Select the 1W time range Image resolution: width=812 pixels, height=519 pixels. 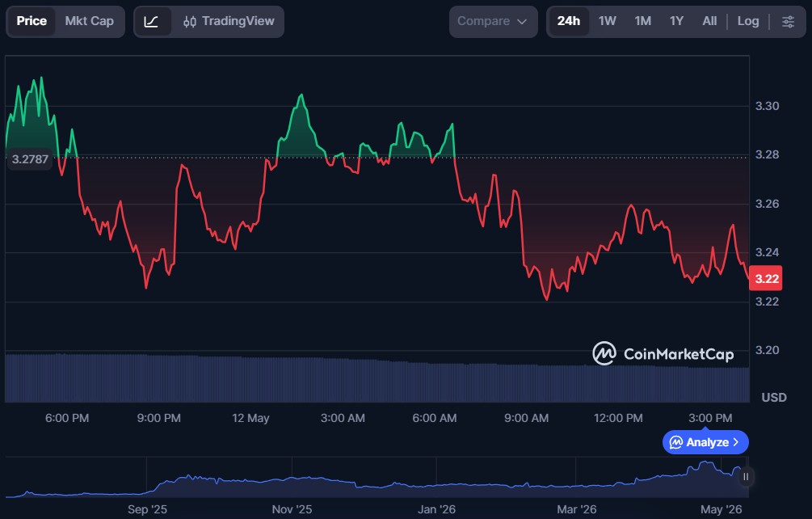pos(607,22)
